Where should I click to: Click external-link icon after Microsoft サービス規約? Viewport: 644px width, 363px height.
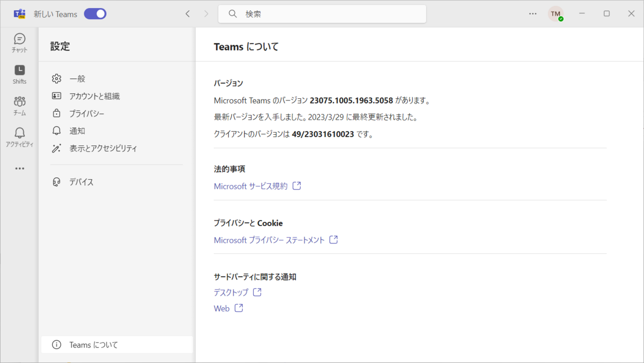(297, 186)
